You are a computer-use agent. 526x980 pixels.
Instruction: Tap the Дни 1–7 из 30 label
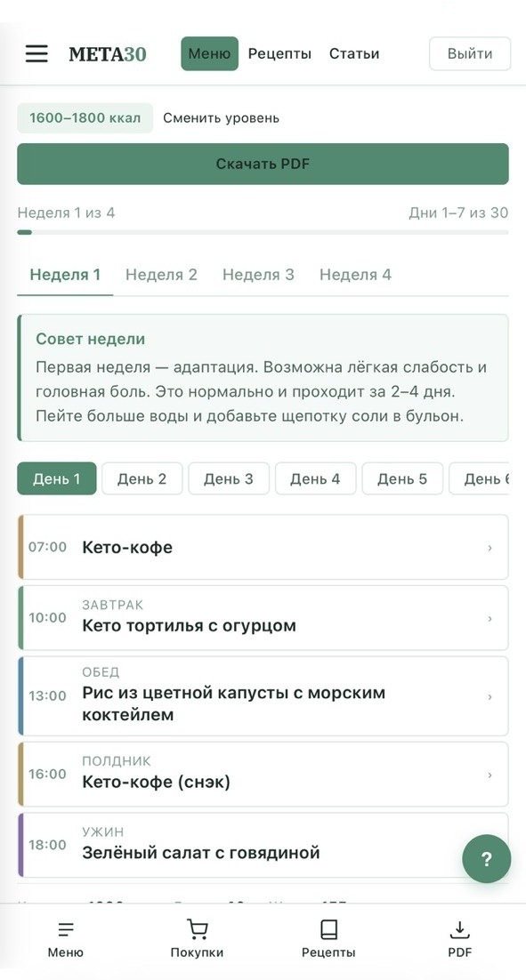(458, 213)
